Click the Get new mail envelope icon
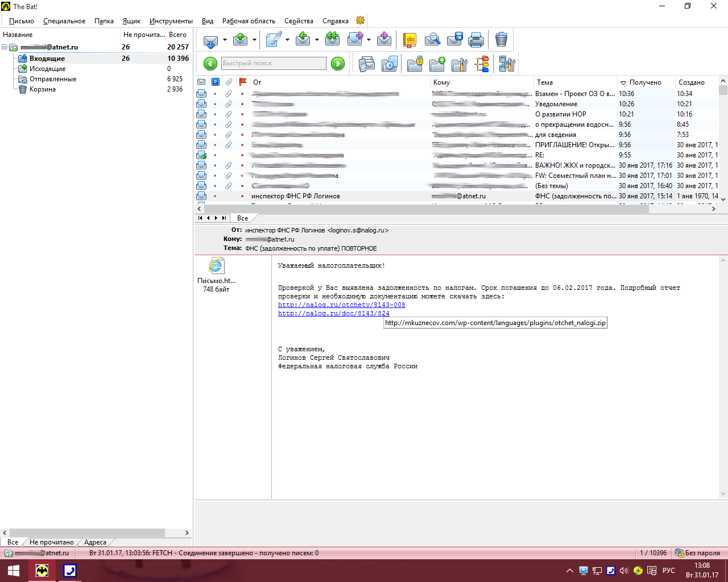 [210, 40]
